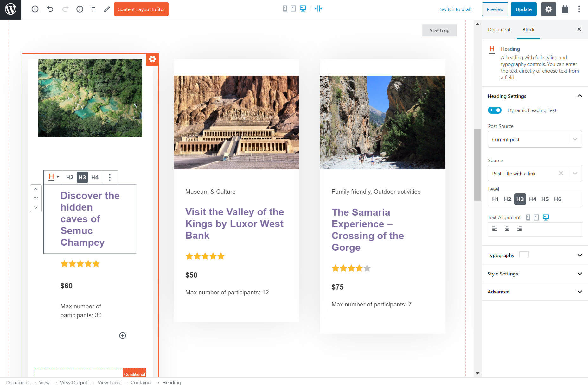
Task: Close the settings sidebar
Action: (x=579, y=29)
